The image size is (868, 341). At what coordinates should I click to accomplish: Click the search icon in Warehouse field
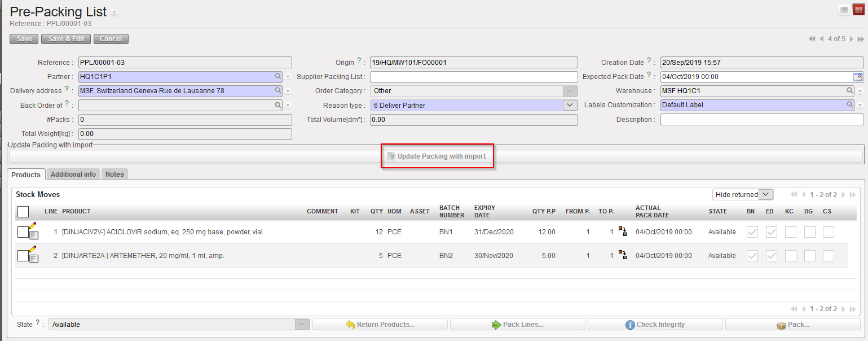(x=849, y=90)
